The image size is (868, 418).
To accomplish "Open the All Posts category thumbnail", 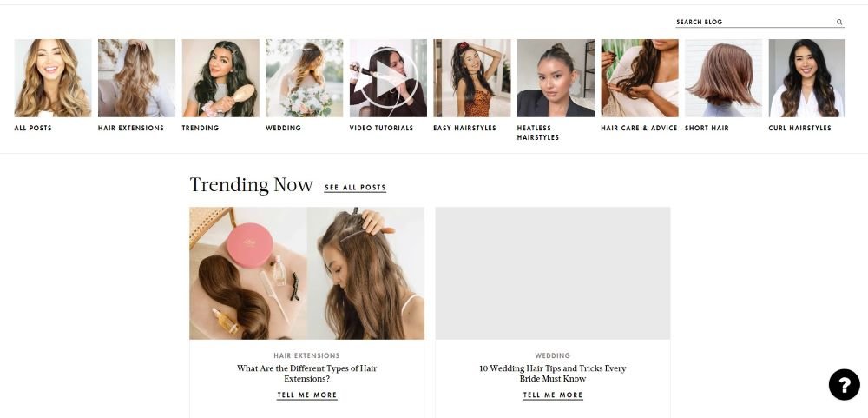I will point(53,78).
